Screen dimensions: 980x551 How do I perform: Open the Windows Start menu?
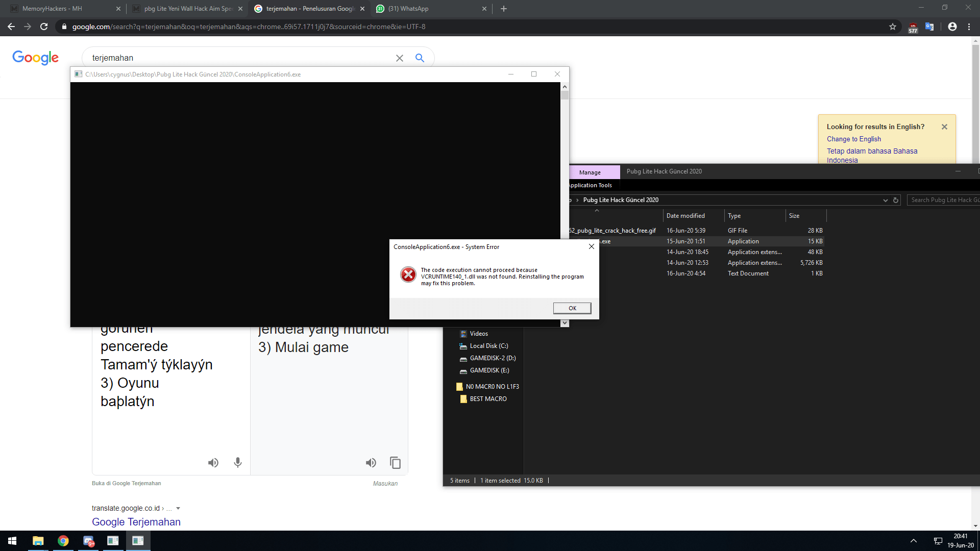[x=12, y=541]
